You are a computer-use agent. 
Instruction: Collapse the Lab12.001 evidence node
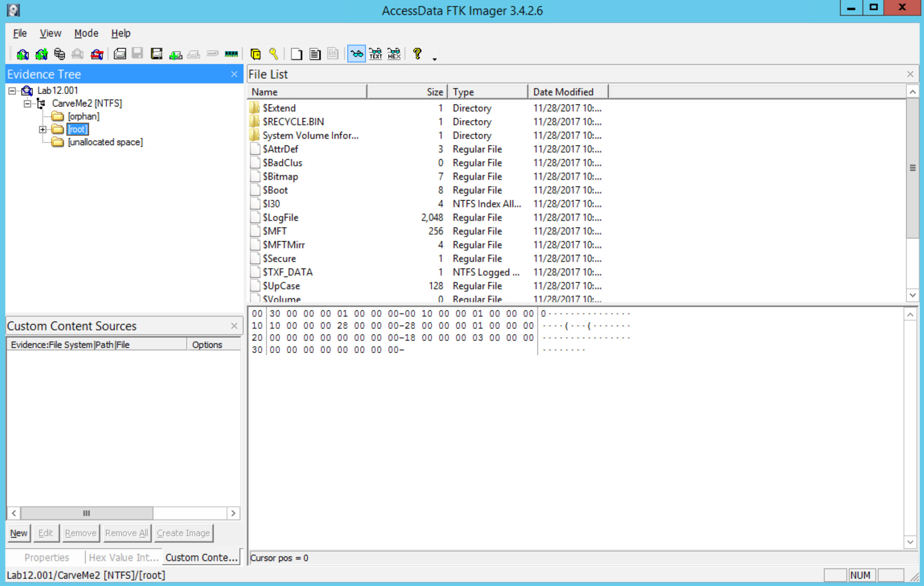coord(12,91)
